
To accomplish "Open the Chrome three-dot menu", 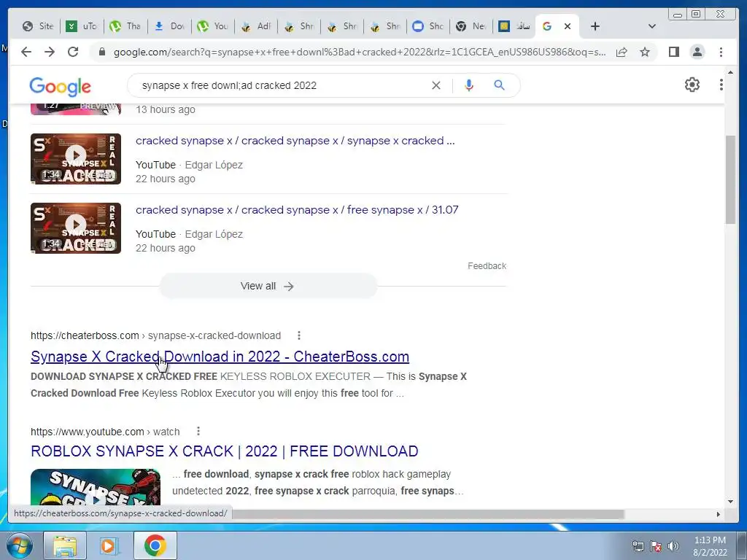I will [721, 52].
